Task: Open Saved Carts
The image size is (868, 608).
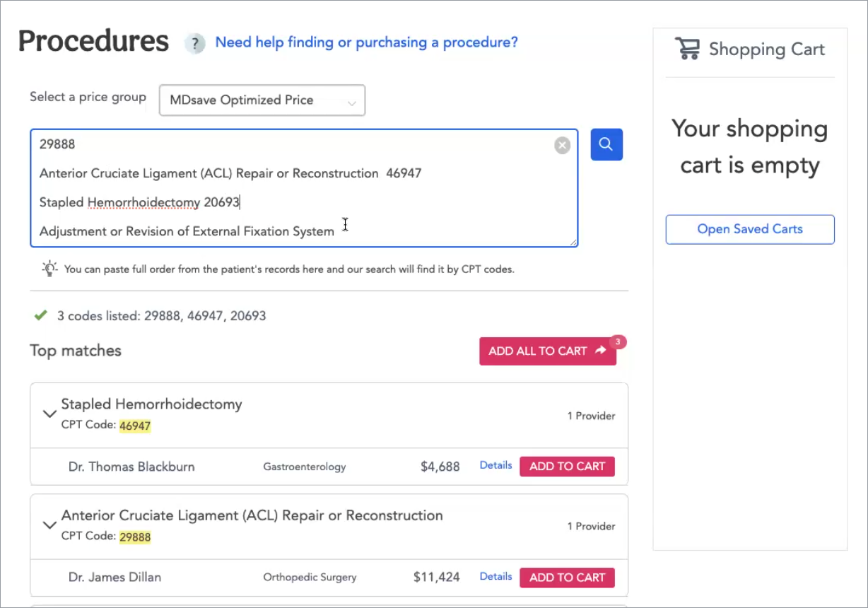Action: (749, 229)
